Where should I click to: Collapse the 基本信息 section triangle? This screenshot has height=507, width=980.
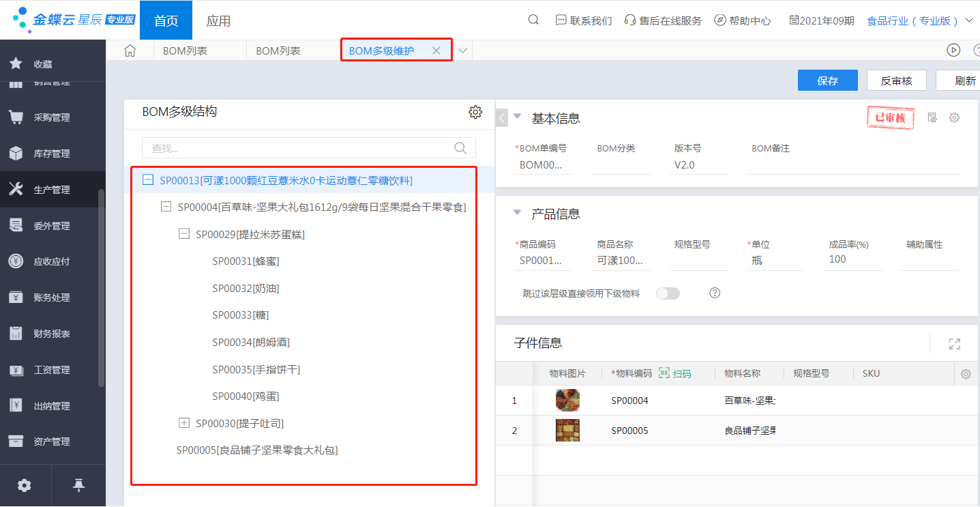click(517, 117)
